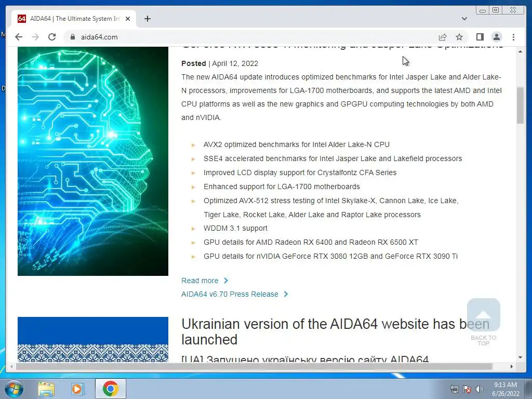Click the Improved LCD display support bullet
Viewport: 532px width, 399px height.
[x=300, y=172]
